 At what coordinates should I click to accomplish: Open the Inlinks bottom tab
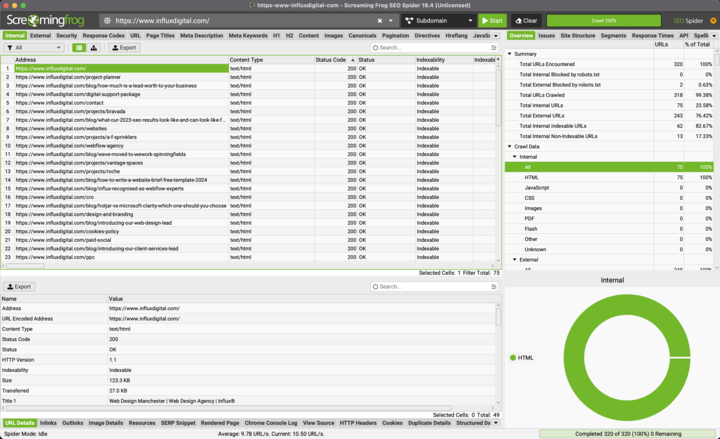[x=48, y=423]
